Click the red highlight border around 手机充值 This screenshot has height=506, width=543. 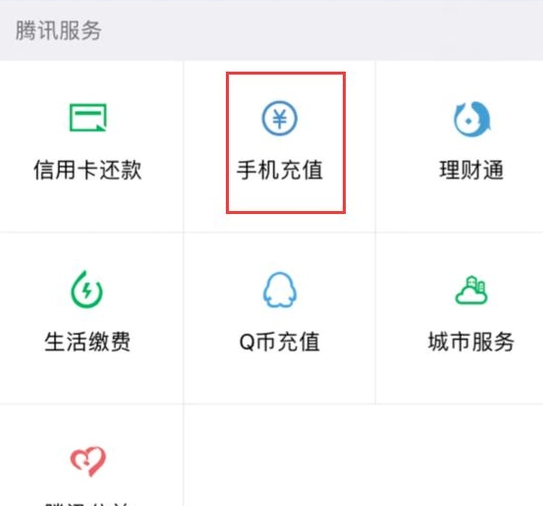click(x=286, y=73)
